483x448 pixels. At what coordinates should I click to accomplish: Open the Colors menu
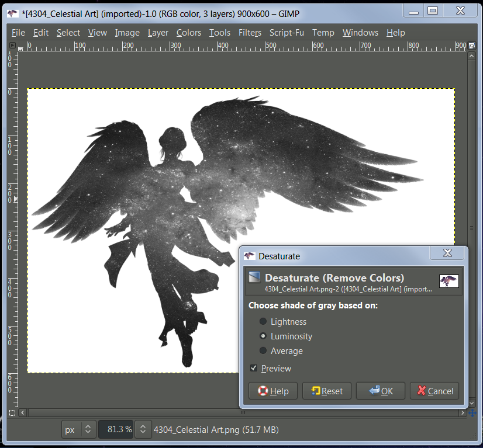[x=189, y=33]
